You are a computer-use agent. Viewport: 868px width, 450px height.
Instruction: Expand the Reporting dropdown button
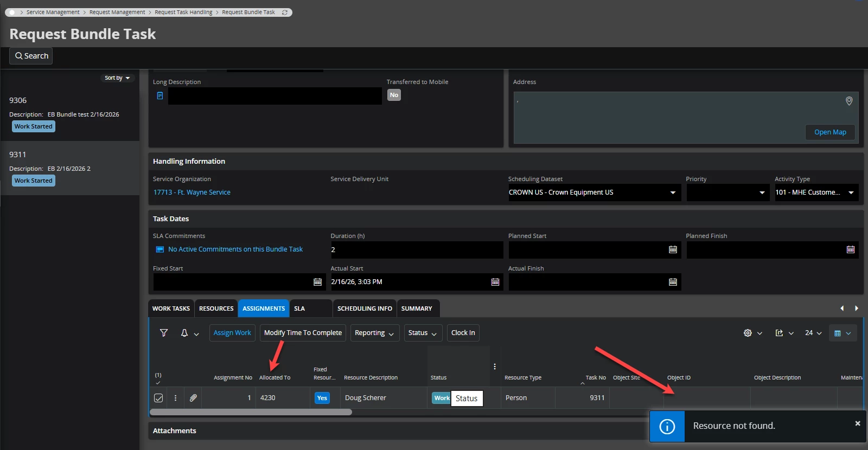[x=374, y=333]
